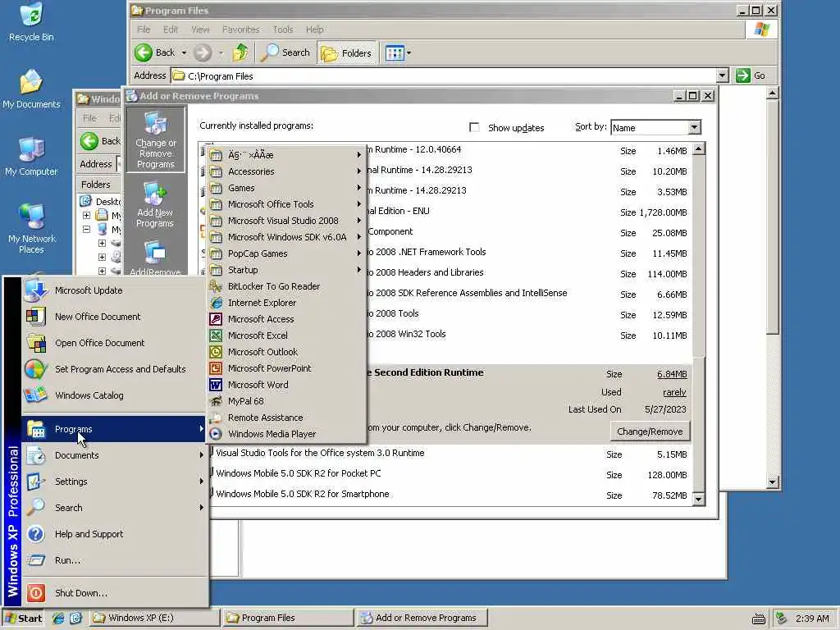The image size is (840, 630).
Task: Click Search button in Program Files toolbar
Action: pos(285,52)
